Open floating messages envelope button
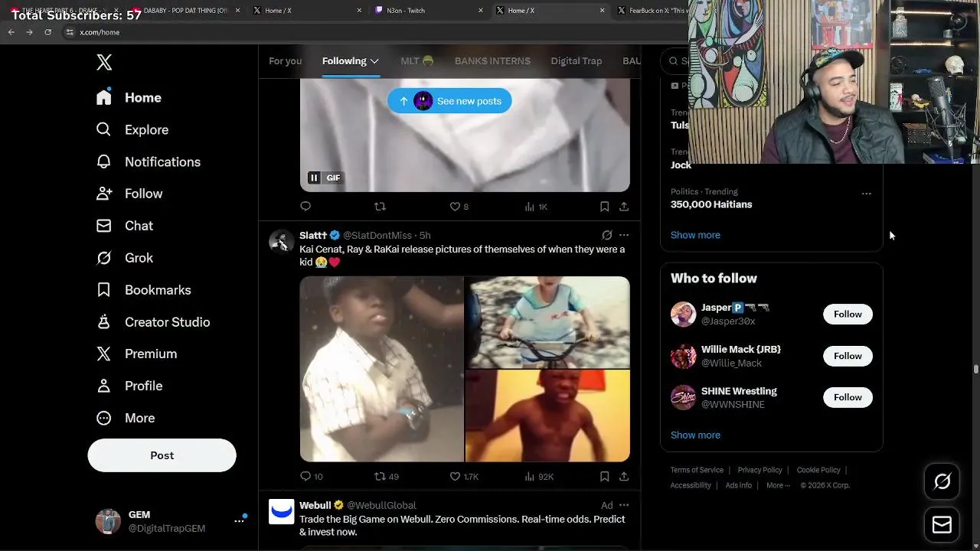The height and width of the screenshot is (551, 980). [x=942, y=525]
